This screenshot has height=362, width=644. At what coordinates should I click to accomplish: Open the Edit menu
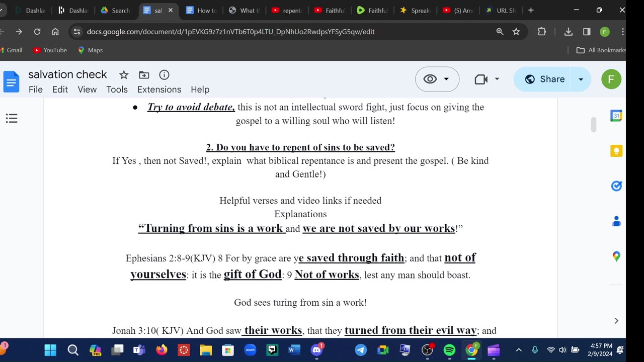60,89
